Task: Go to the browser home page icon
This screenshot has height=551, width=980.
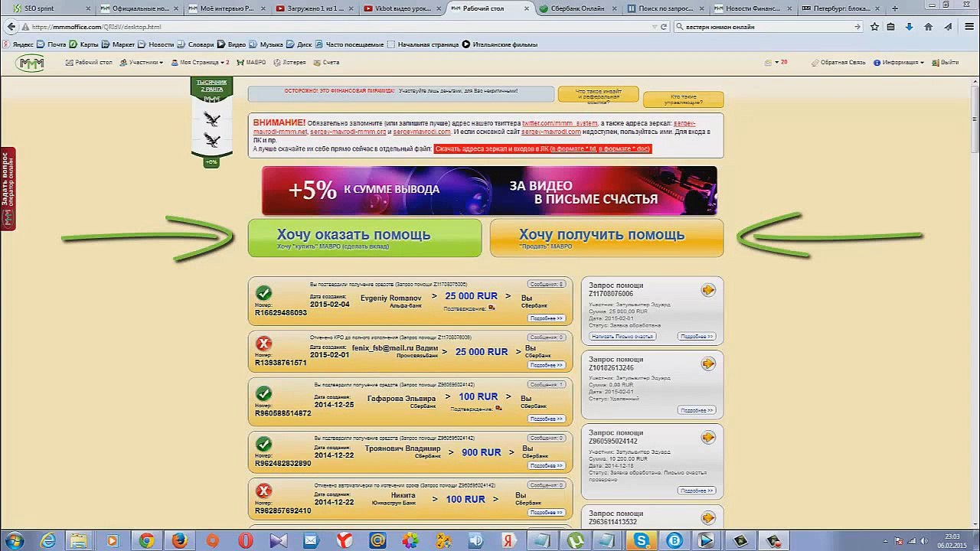Action: [x=928, y=26]
